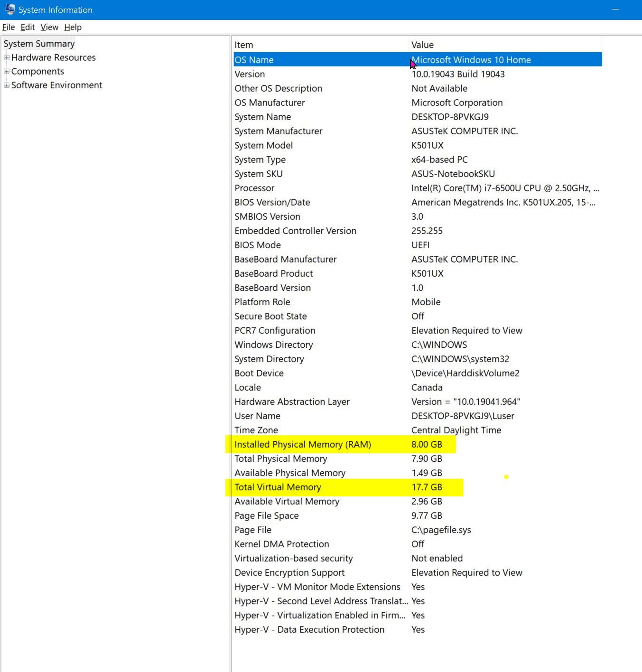Image resolution: width=642 pixels, height=672 pixels.
Task: Expand the Components tree node
Action: 7,71
